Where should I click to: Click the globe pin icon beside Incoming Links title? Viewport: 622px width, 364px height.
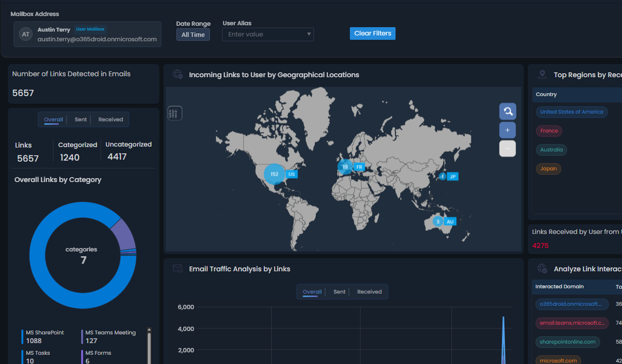click(177, 74)
